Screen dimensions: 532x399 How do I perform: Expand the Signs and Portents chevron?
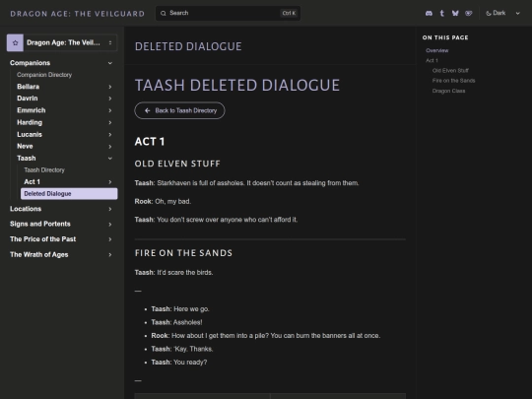(110, 225)
